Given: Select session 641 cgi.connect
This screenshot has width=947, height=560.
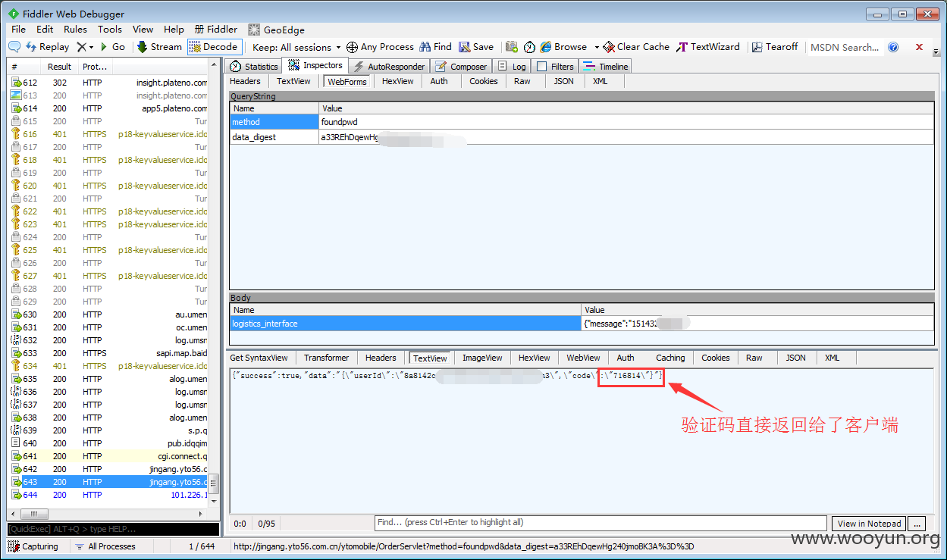Looking at the screenshot, I should click(108, 456).
